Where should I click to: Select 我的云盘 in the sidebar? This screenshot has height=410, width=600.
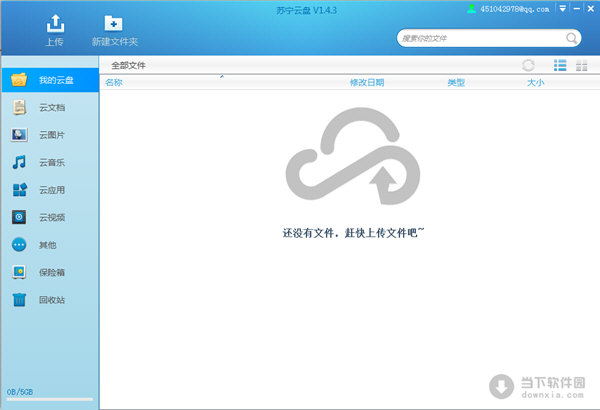(x=50, y=80)
